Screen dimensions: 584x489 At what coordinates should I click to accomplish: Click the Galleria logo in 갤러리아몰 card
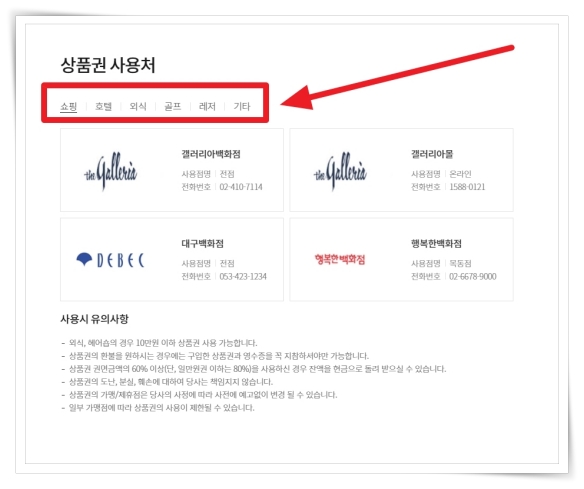pos(340,171)
